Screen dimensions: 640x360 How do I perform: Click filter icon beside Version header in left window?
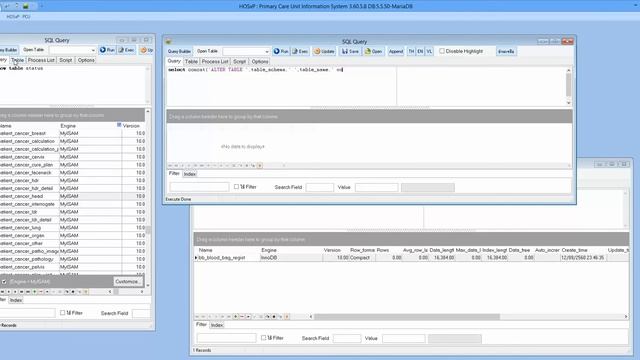click(119, 125)
